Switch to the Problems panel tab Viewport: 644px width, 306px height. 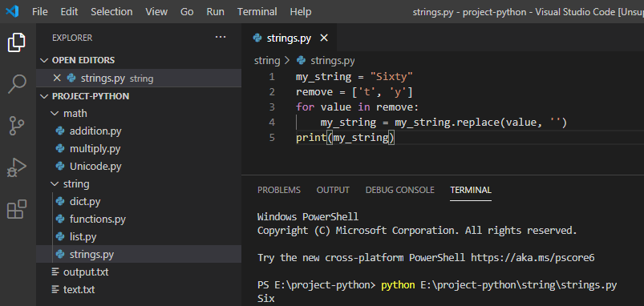[x=279, y=190]
